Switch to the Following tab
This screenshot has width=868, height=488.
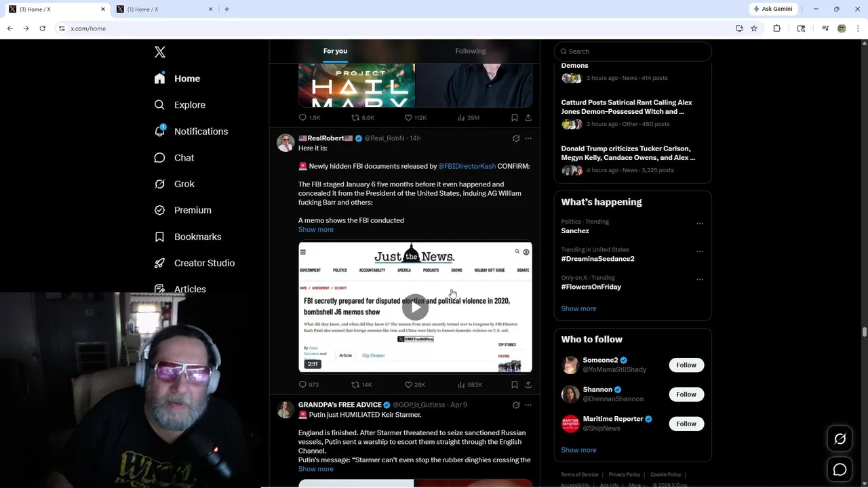tap(470, 51)
